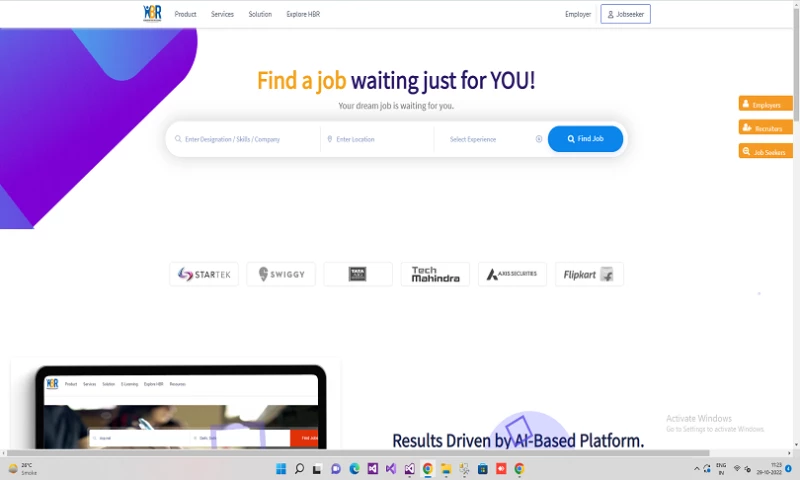The width and height of the screenshot is (800, 480).
Task: Click the blue notification badge by the clock
Action: (x=788, y=469)
